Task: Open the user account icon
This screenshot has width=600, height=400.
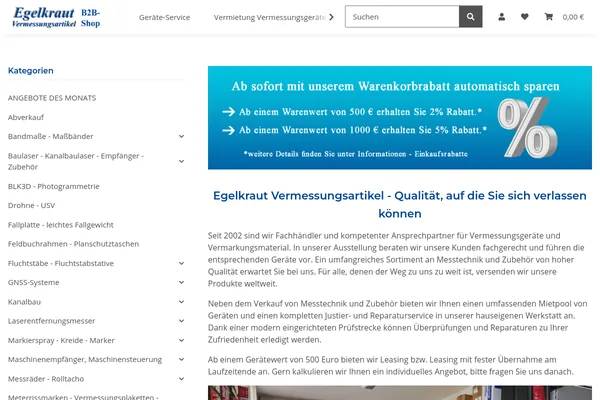Action: point(502,17)
